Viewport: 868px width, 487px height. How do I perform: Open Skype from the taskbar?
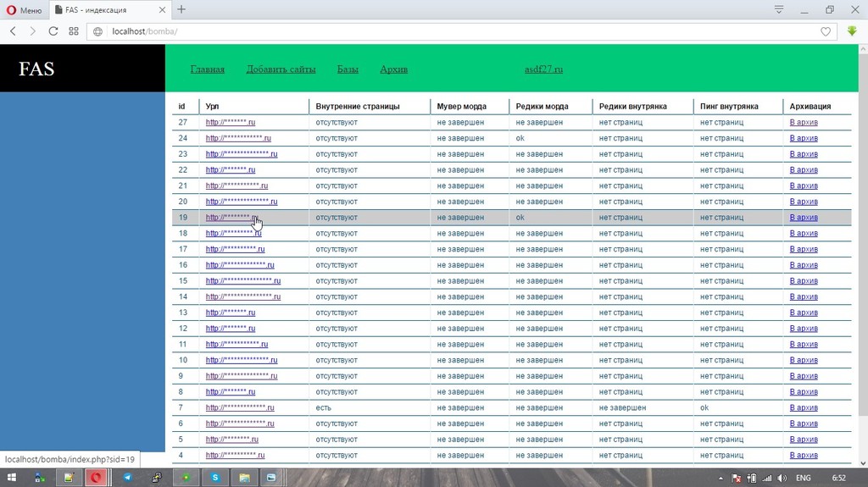[215, 478]
